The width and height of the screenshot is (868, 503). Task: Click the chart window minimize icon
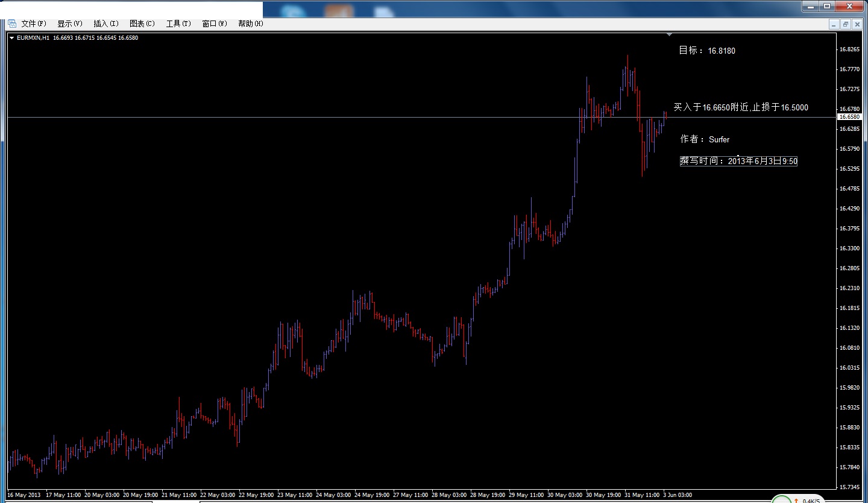[x=834, y=24]
